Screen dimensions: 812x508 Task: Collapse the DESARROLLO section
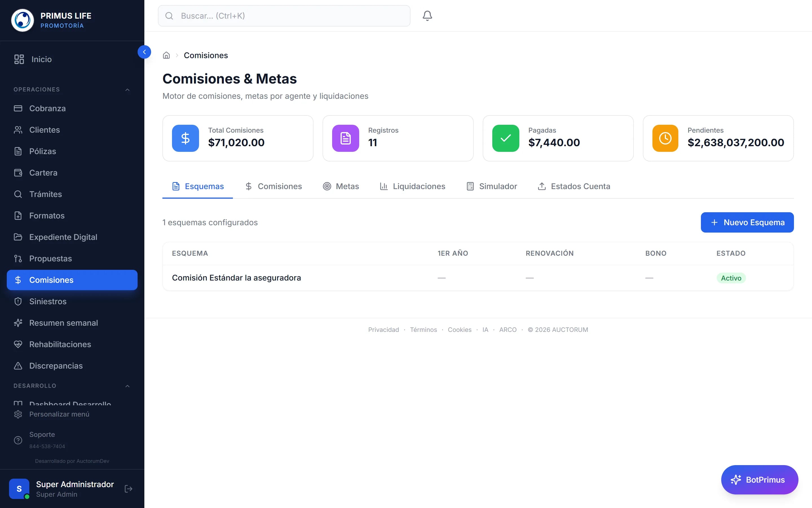tap(127, 386)
